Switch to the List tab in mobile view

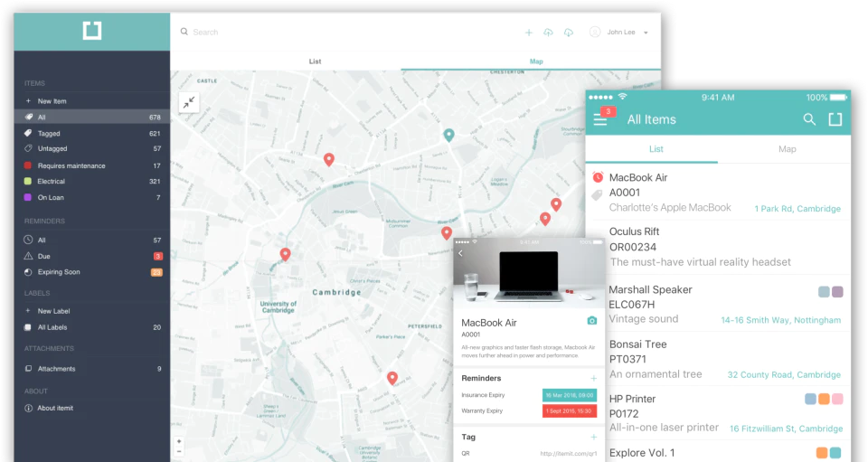point(656,149)
